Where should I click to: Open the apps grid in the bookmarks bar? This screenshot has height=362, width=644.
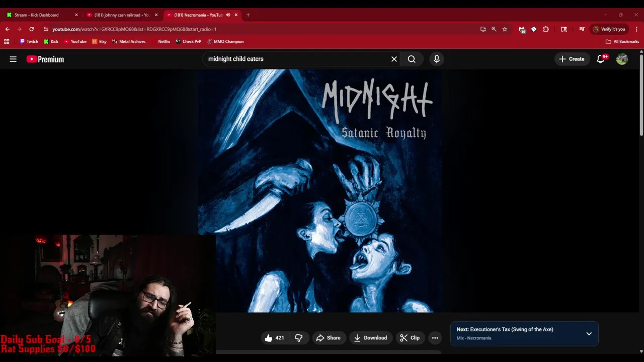[x=7, y=42]
